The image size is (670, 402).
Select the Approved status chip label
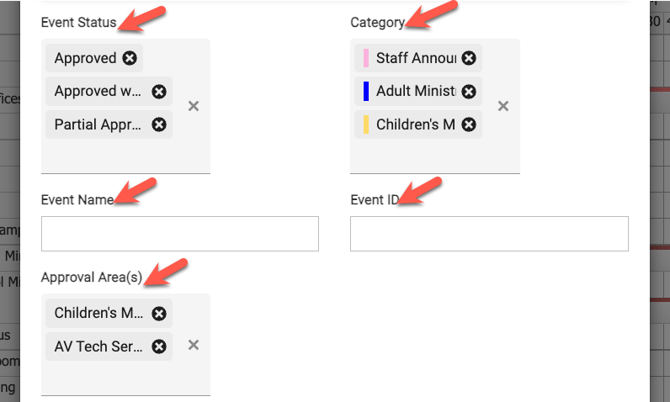click(x=86, y=58)
